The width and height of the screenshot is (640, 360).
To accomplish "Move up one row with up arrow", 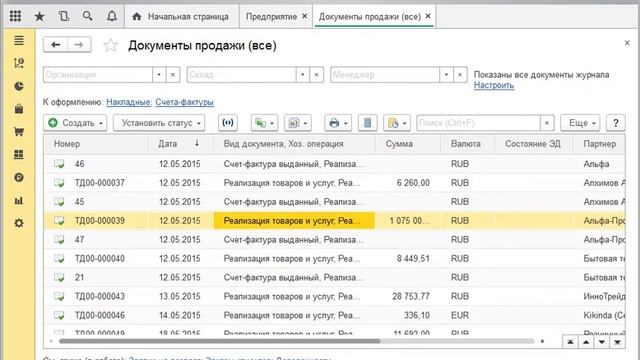I will (x=586, y=342).
